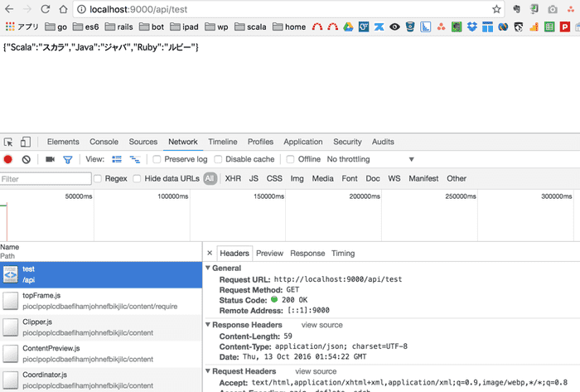Toggle the network filter funnel icon
This screenshot has width=580, height=392.
point(68,159)
